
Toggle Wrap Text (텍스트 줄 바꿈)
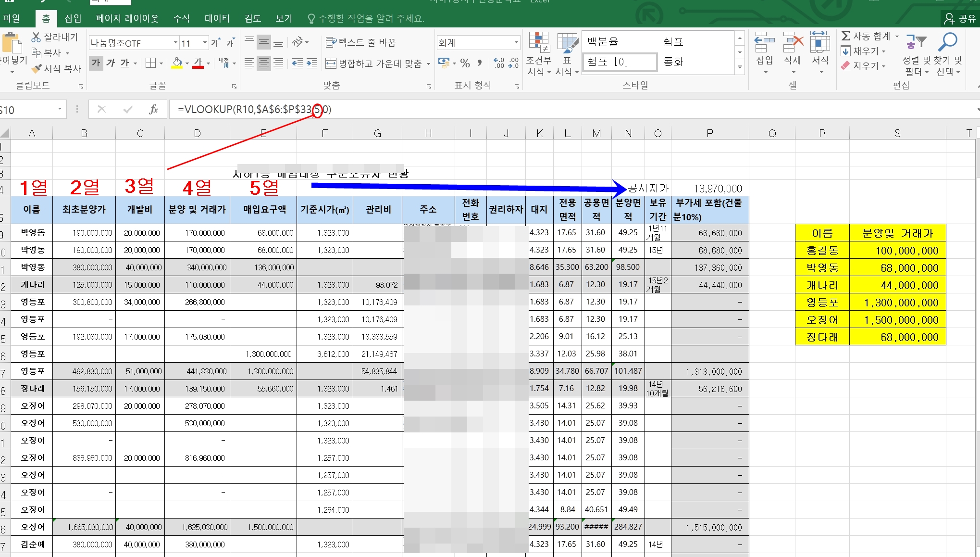[360, 42]
